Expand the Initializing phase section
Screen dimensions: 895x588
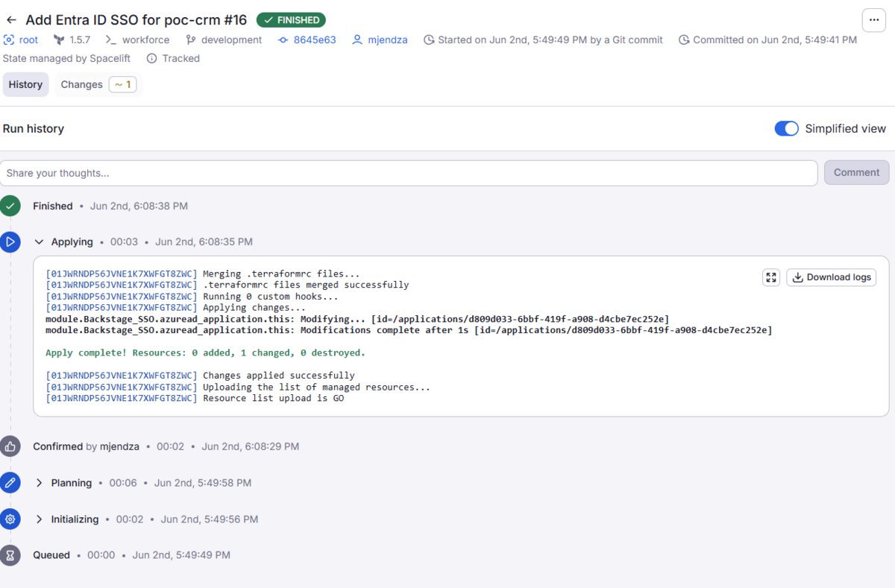click(40, 519)
